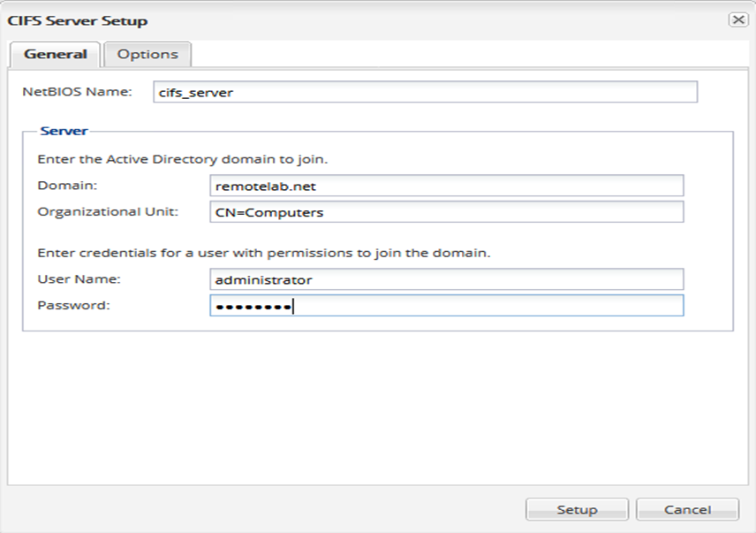Switch to the Options tab
Image resolution: width=756 pixels, height=533 pixels.
(147, 54)
